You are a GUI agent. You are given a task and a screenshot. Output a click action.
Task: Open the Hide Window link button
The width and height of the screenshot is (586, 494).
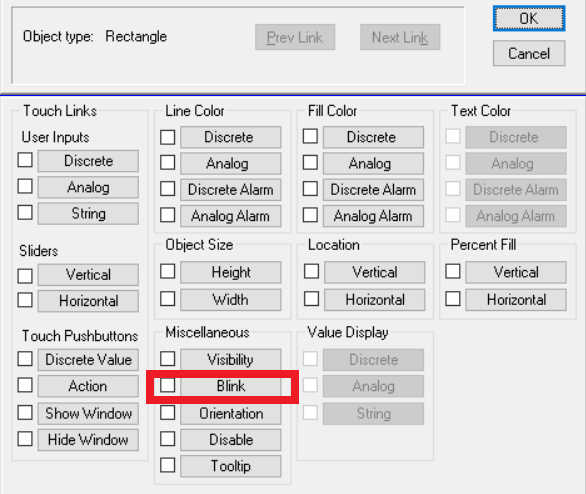click(88, 440)
